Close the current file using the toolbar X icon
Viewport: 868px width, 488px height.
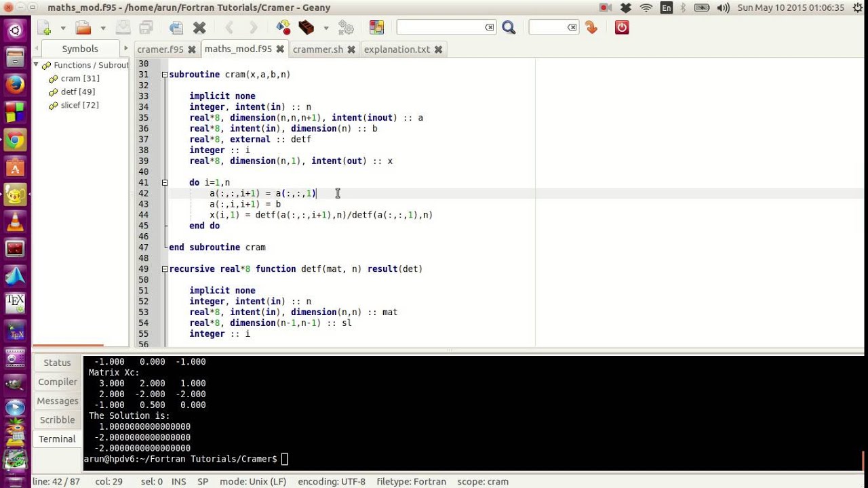point(199,28)
